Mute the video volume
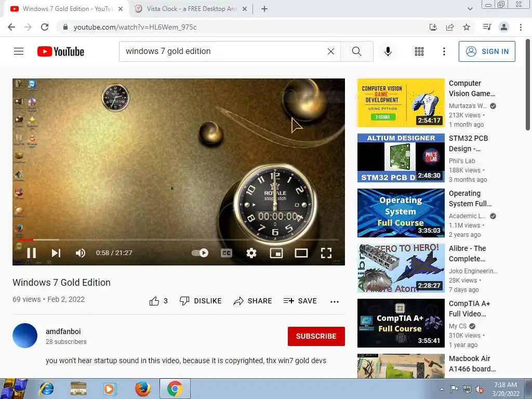The height and width of the screenshot is (399, 532). (x=81, y=253)
